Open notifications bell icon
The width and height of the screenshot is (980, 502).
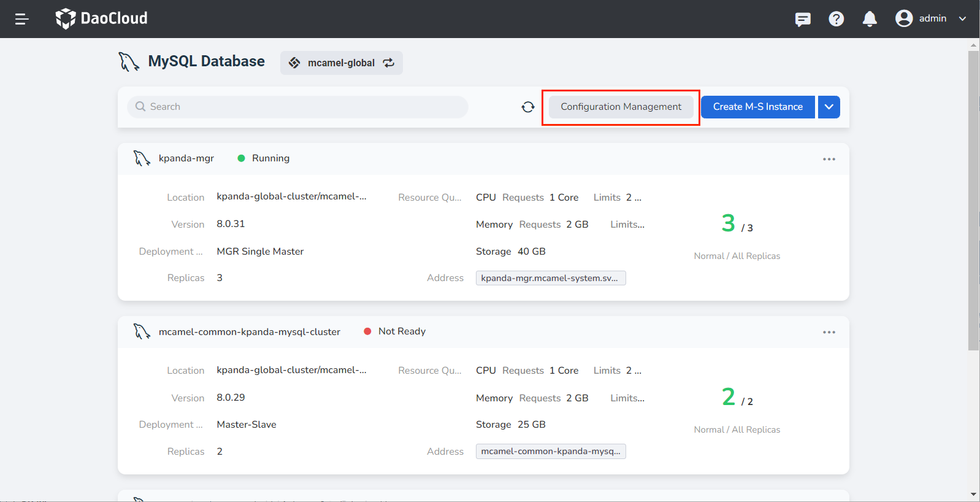870,19
